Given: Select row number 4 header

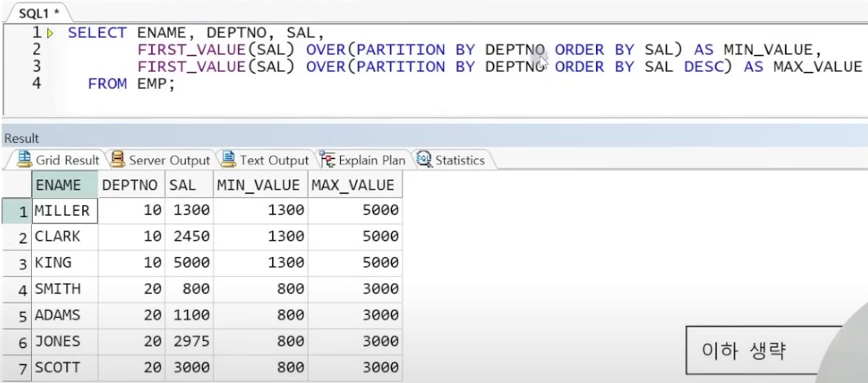Looking at the screenshot, I should (x=16, y=290).
